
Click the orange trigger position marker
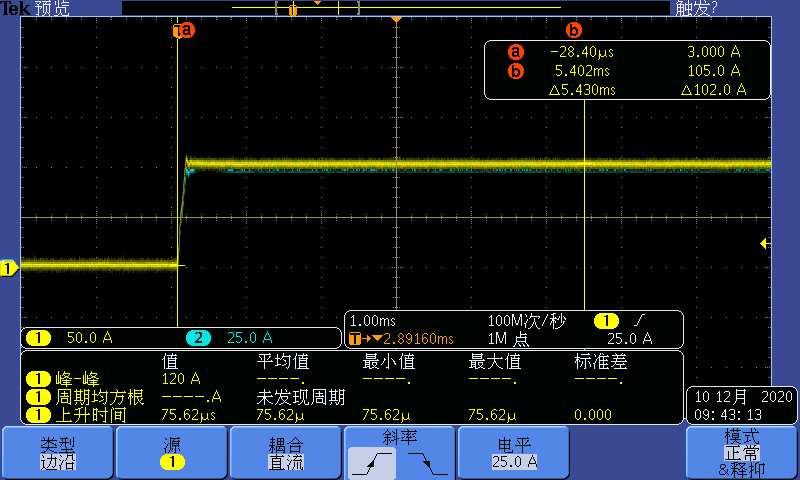point(397,21)
